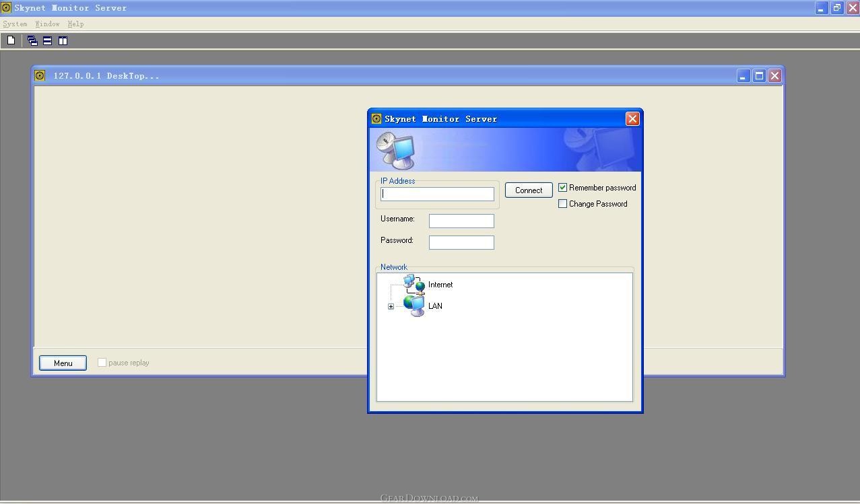Screen dimensions: 860x504
Task: Expand the LAN tree node
Action: pyautogui.click(x=391, y=306)
